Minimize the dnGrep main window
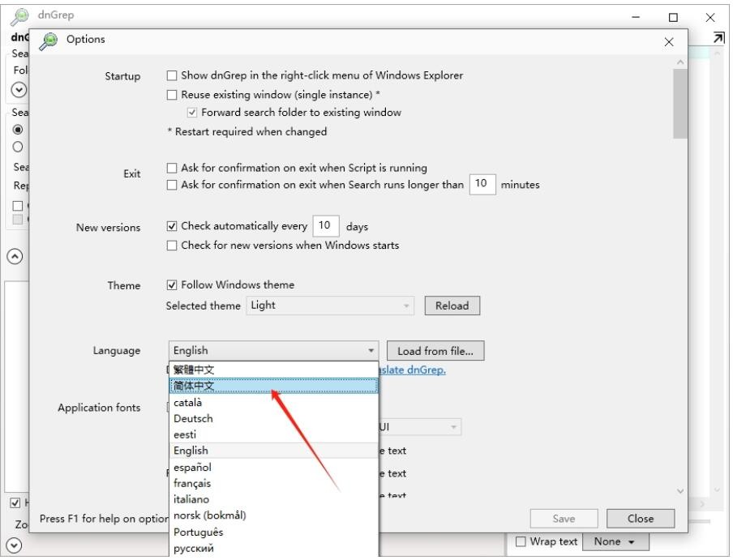This screenshot has height=560, width=733. (x=636, y=17)
